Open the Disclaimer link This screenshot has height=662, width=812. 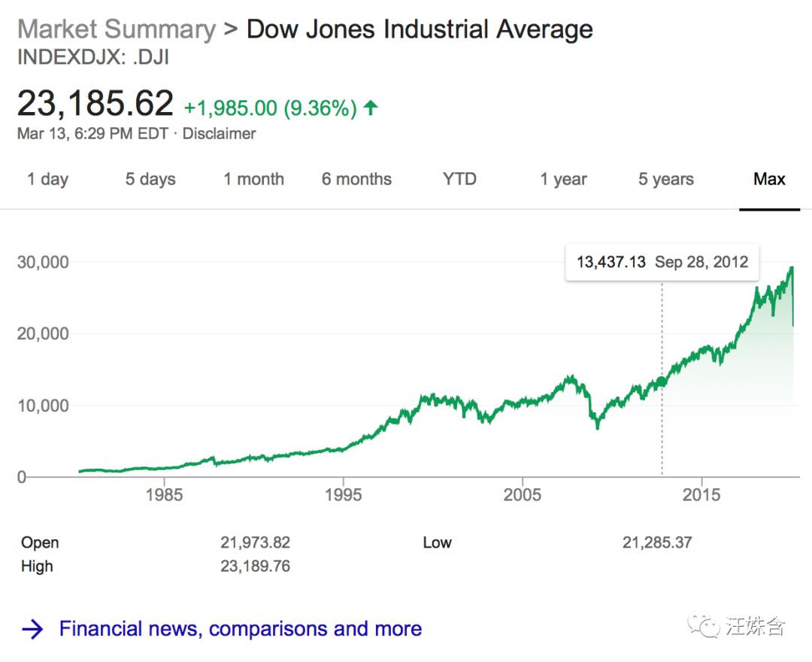coord(219,134)
